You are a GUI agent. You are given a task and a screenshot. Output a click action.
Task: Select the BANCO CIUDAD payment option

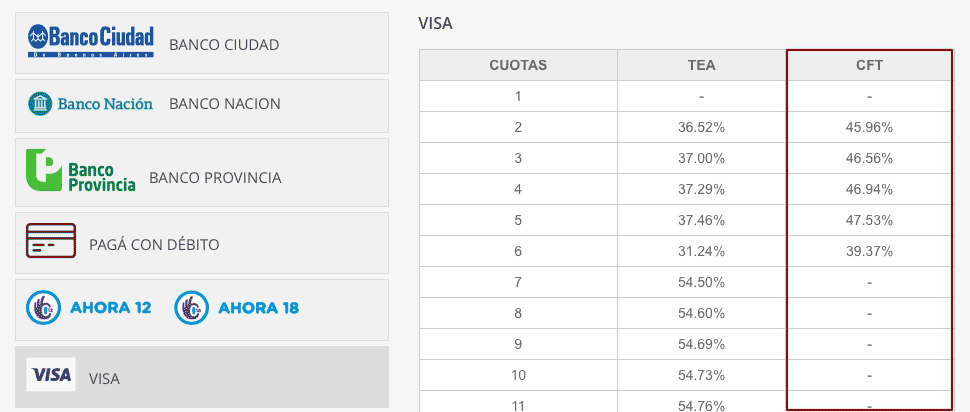(202, 43)
